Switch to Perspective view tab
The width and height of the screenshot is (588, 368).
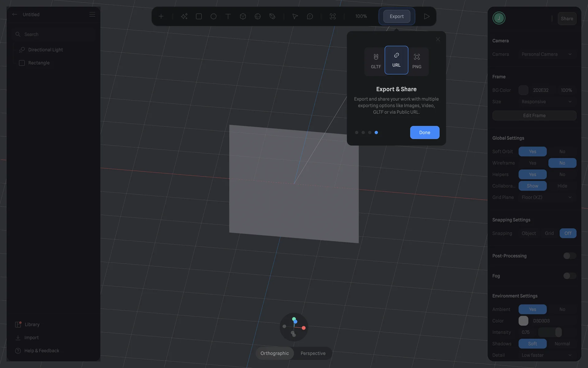(313, 353)
